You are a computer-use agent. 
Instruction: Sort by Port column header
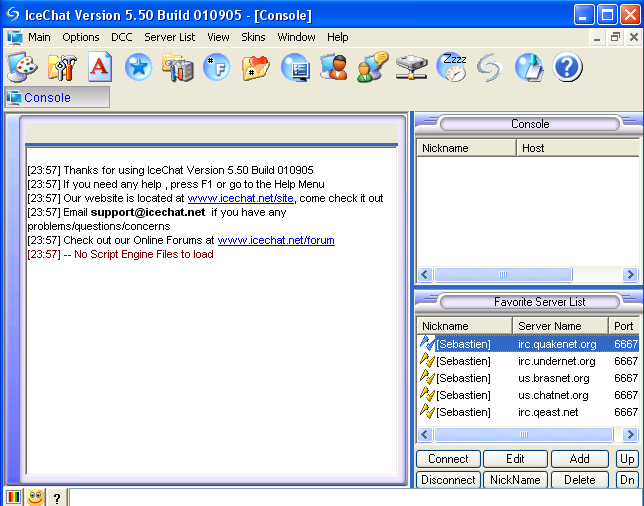[x=624, y=326]
